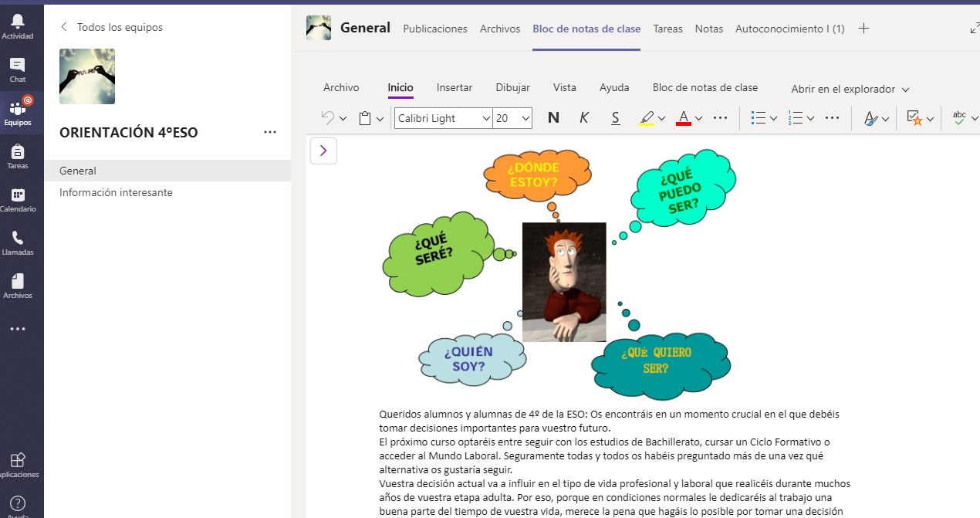The image size is (980, 518).
Task: Click the clipboard paste icon
Action: pyautogui.click(x=366, y=118)
